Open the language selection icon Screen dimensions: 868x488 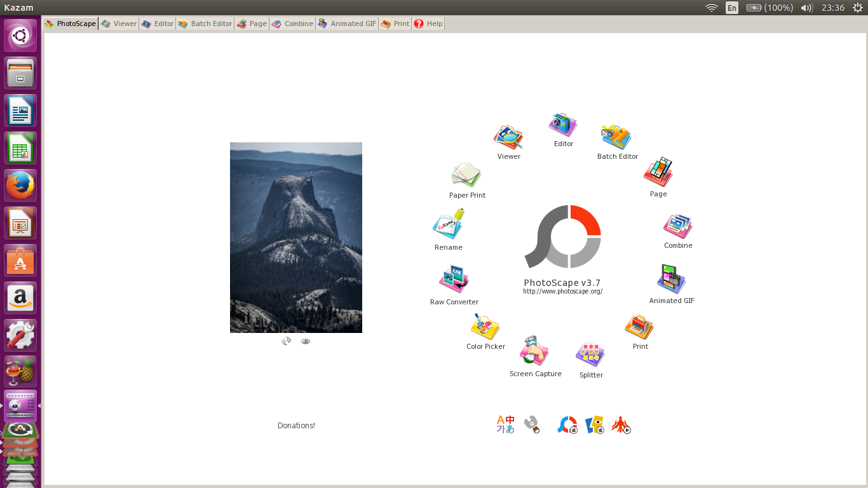[x=505, y=424]
